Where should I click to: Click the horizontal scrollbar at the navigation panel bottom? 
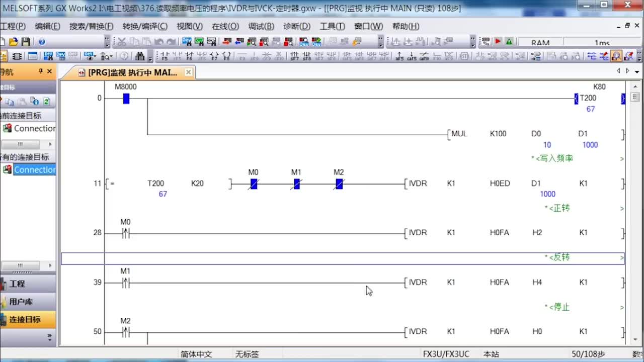click(20, 265)
